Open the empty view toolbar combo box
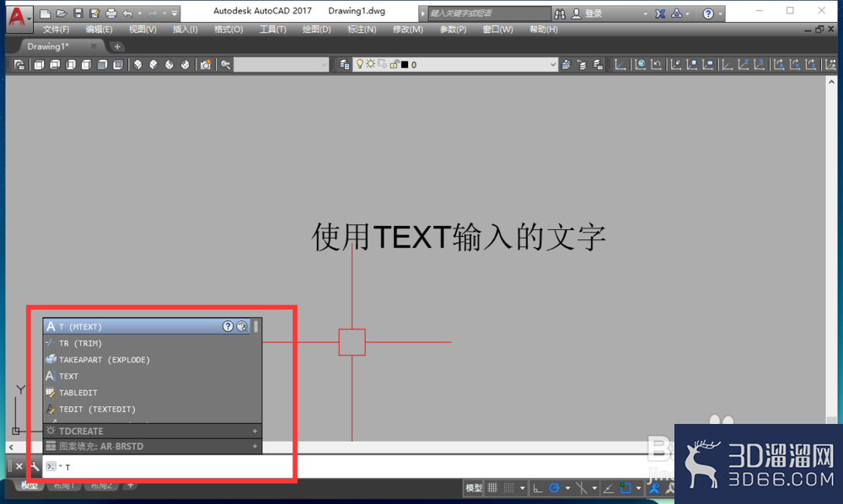 click(x=281, y=65)
